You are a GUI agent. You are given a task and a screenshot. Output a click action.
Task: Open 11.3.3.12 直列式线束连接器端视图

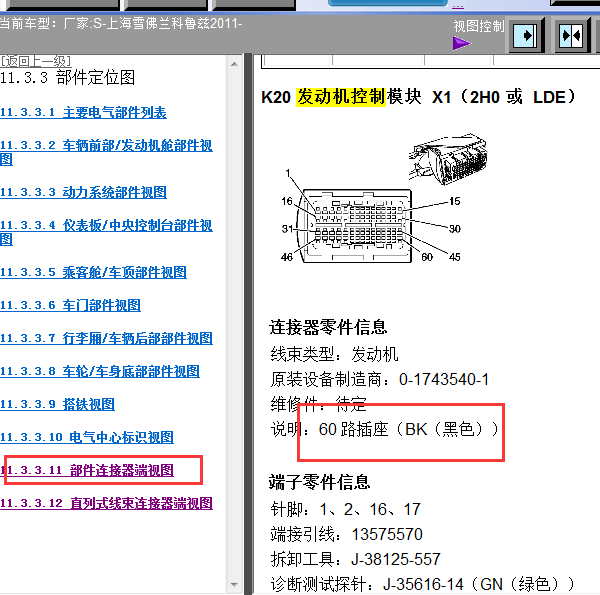(x=106, y=503)
